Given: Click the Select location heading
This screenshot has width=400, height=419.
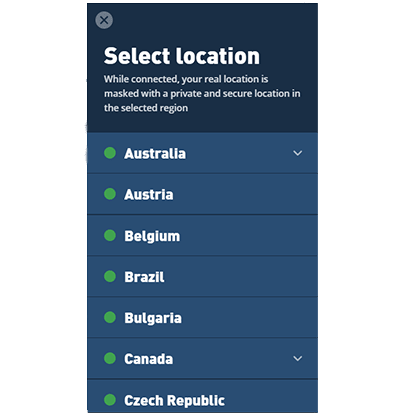Looking at the screenshot, I should click(182, 56).
